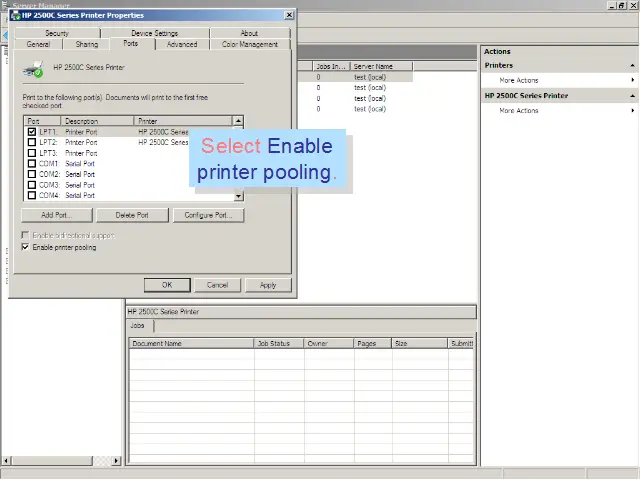Open the About tab
Viewport: 640px width, 480px height.
[249, 33]
